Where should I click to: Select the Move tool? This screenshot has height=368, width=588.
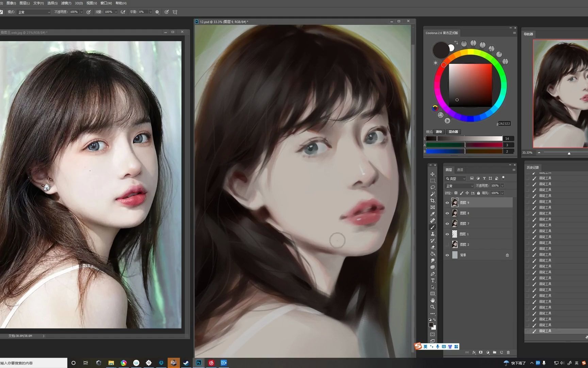[x=432, y=174]
